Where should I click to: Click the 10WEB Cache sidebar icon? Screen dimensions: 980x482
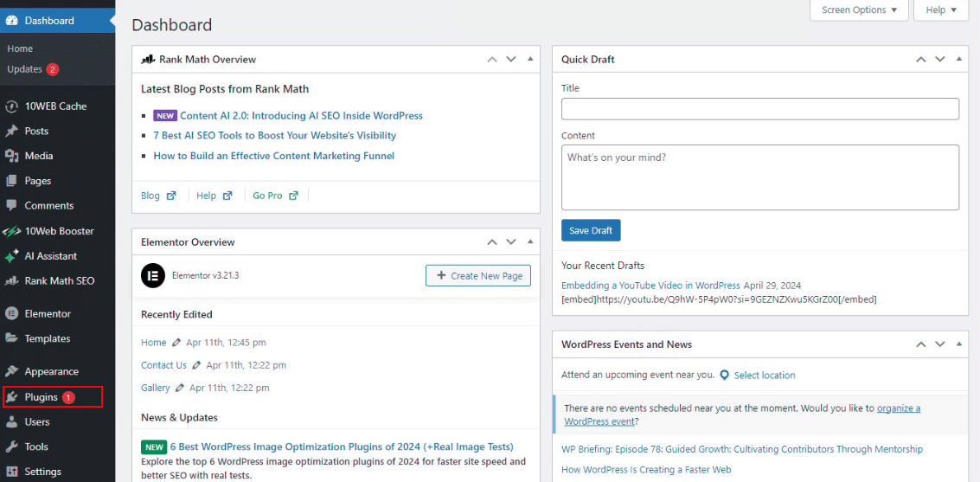[x=11, y=106]
